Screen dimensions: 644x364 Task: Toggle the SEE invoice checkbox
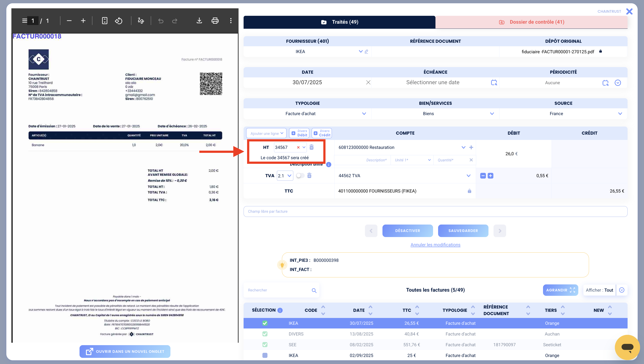[265, 345]
